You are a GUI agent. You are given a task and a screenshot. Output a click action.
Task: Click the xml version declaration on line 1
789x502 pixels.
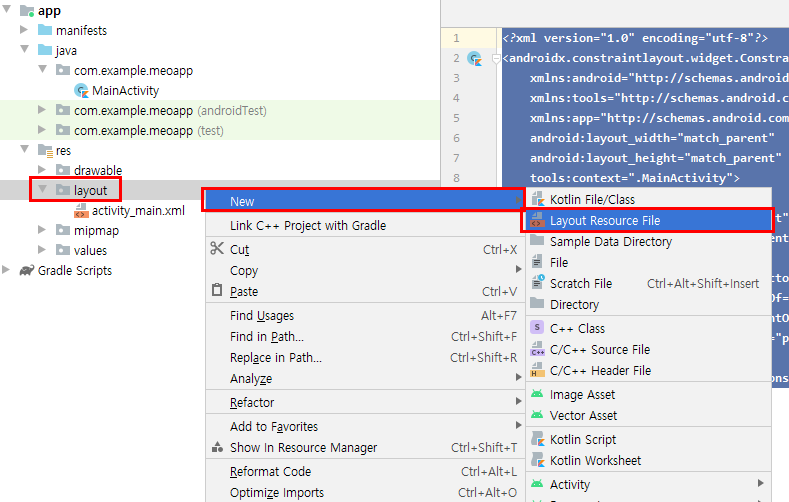[x=635, y=38]
